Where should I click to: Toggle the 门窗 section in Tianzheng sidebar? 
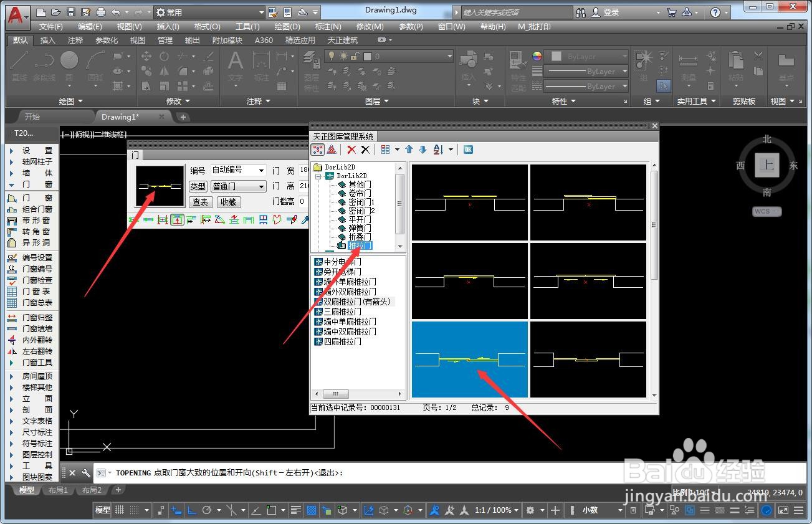coord(31,184)
